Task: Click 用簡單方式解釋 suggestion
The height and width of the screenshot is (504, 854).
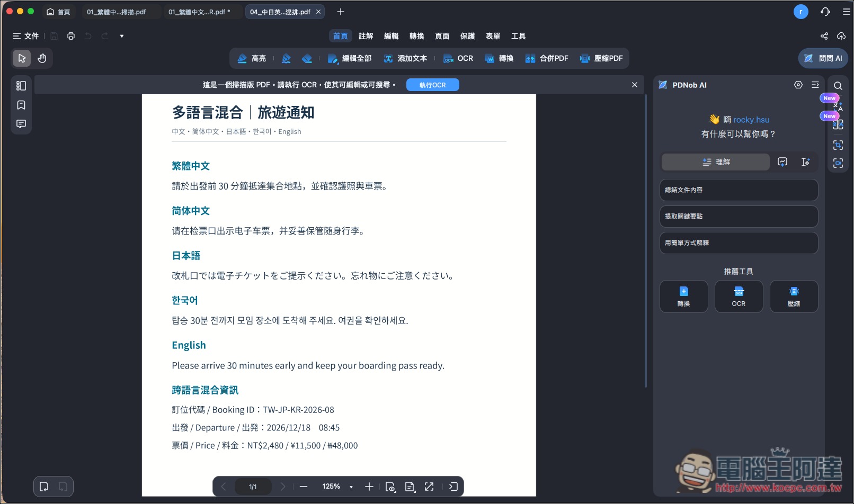Action: pyautogui.click(x=739, y=243)
